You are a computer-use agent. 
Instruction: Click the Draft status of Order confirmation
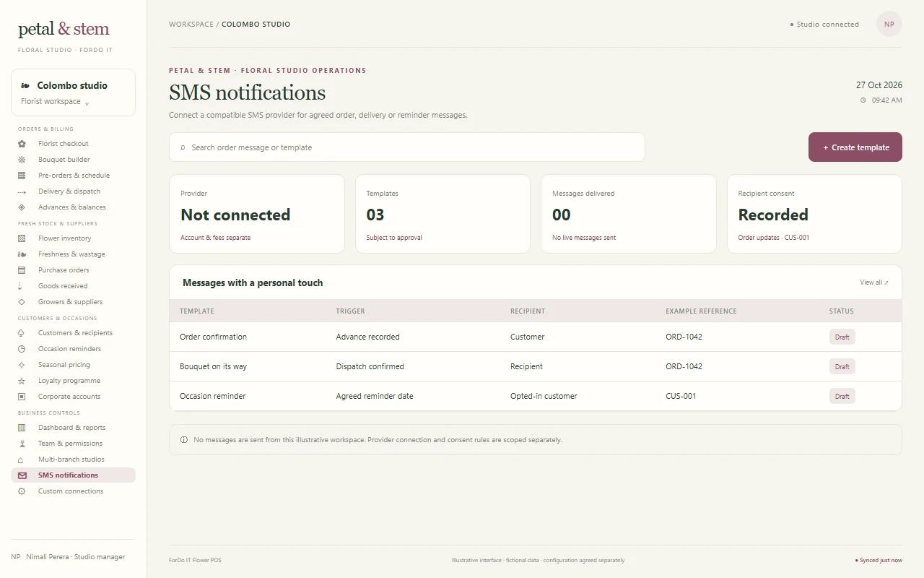coord(842,337)
